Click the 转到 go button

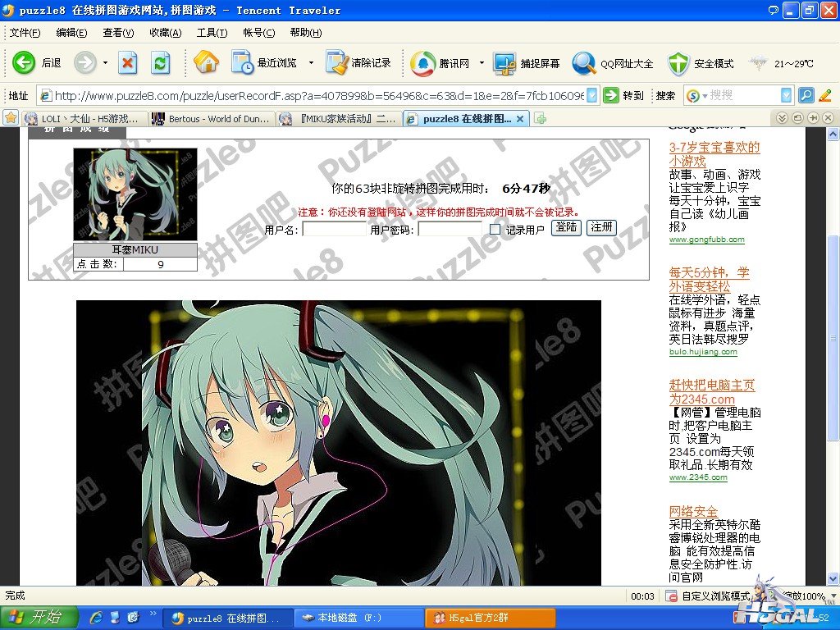coord(623,96)
